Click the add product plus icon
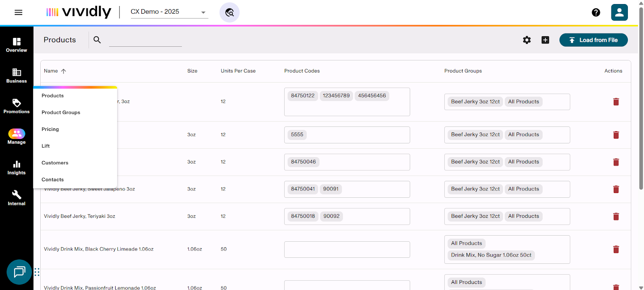Image resolution: width=644 pixels, height=290 pixels. tap(545, 40)
